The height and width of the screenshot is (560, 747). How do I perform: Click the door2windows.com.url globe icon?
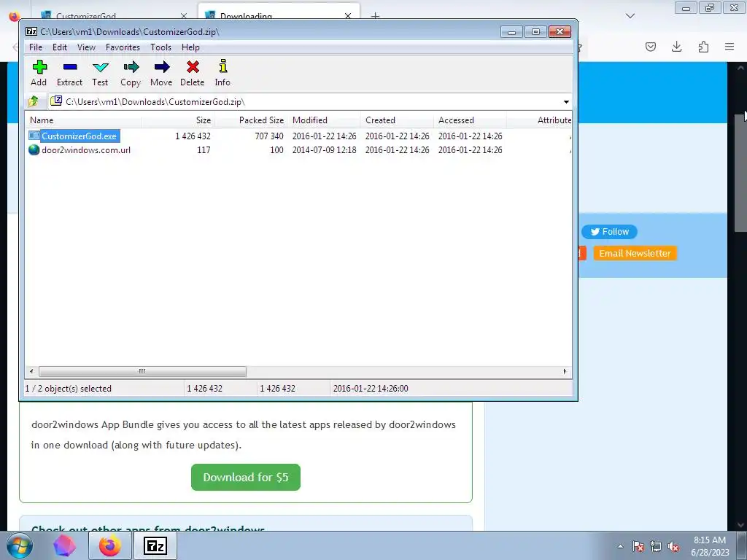(34, 150)
